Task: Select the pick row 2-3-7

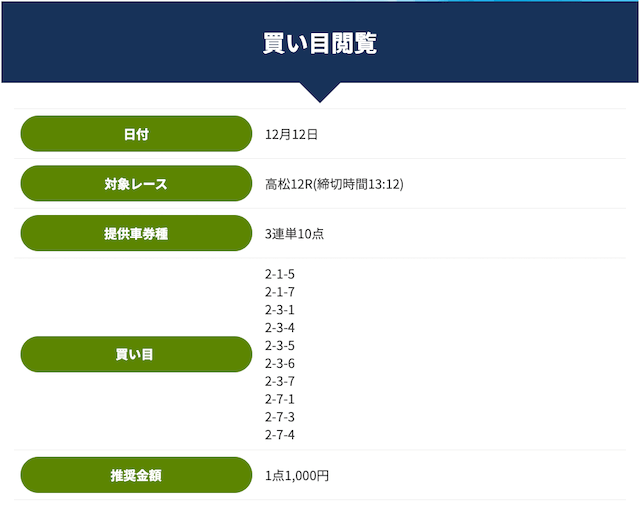Action: tap(280, 381)
